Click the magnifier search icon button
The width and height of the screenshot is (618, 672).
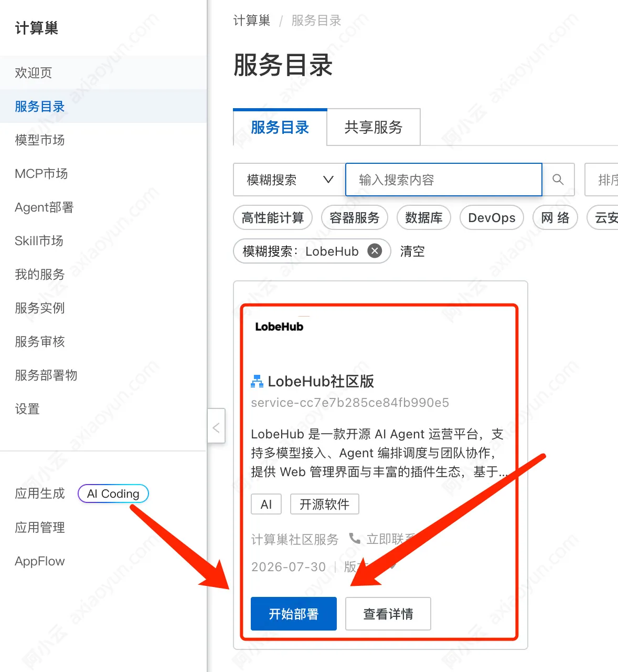click(558, 180)
